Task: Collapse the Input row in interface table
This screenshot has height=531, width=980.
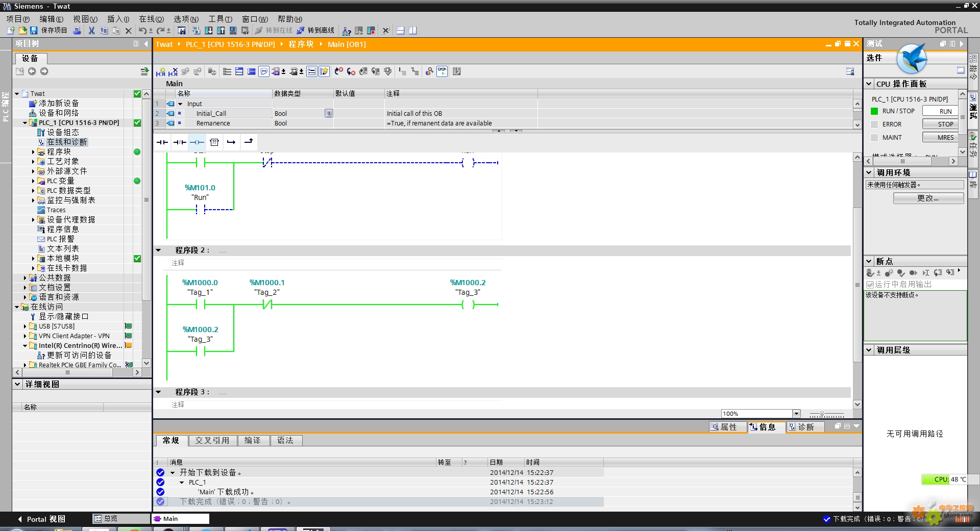Action: (x=180, y=104)
